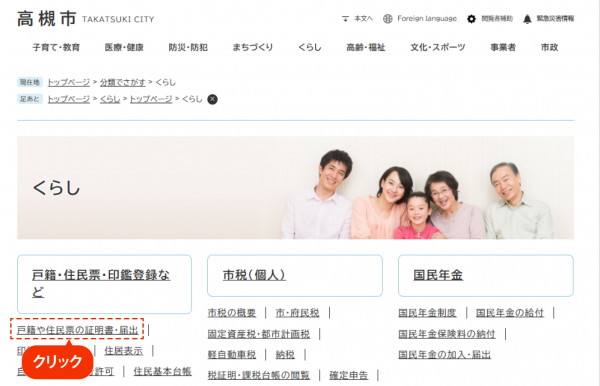Viewport: 600px width, 386px height.
Task: Click the 国民年金制度 link
Action: pyautogui.click(x=427, y=313)
